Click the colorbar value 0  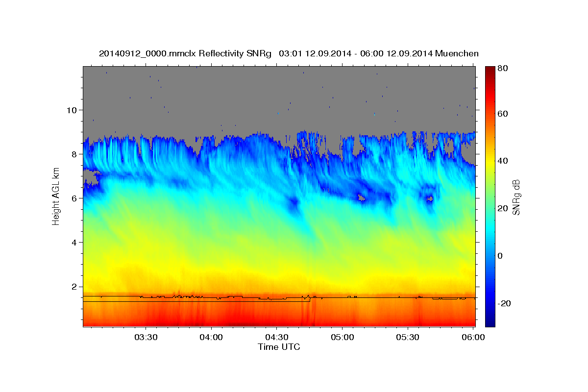pos(501,256)
